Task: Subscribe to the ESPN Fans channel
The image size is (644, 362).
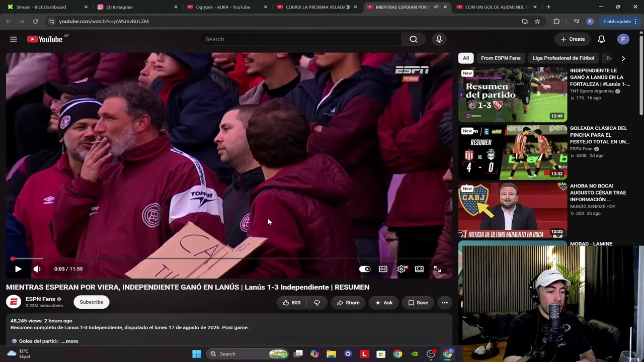Action: tap(91, 302)
